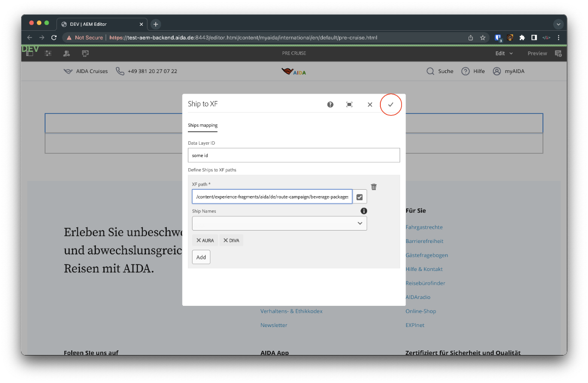
Task: Remove the AURA ship tag
Action: (199, 240)
